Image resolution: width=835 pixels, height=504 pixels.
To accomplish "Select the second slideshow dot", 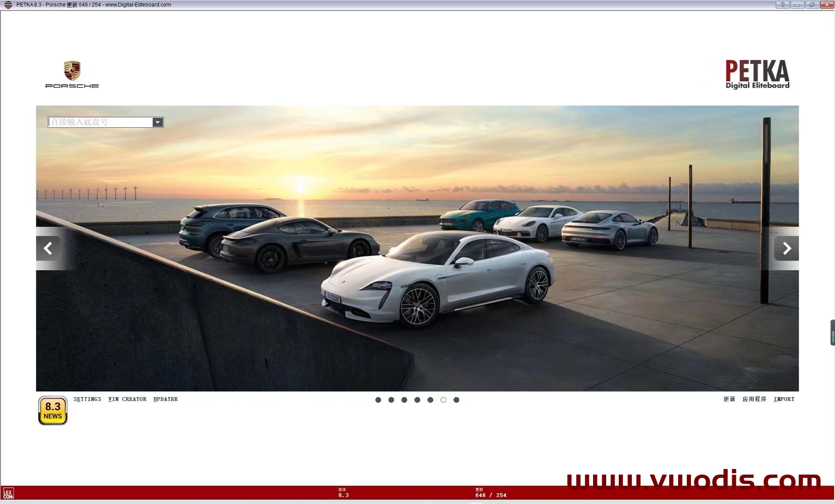I will pyautogui.click(x=391, y=400).
